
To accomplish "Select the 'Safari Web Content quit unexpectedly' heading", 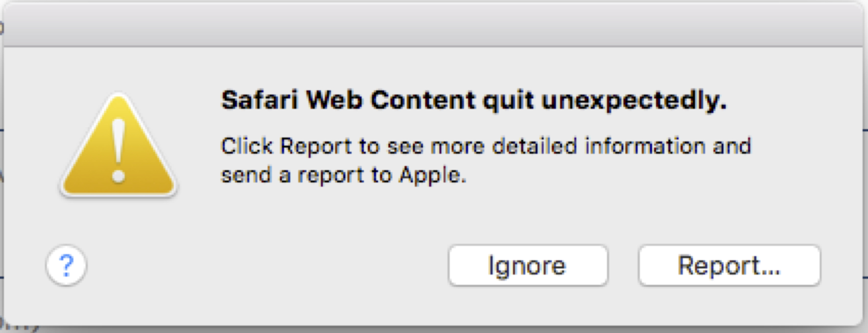I will 473,100.
